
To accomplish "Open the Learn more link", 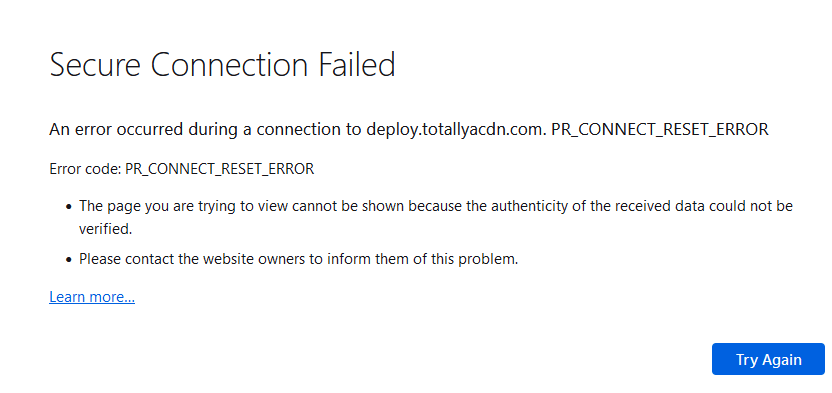I will tap(92, 297).
